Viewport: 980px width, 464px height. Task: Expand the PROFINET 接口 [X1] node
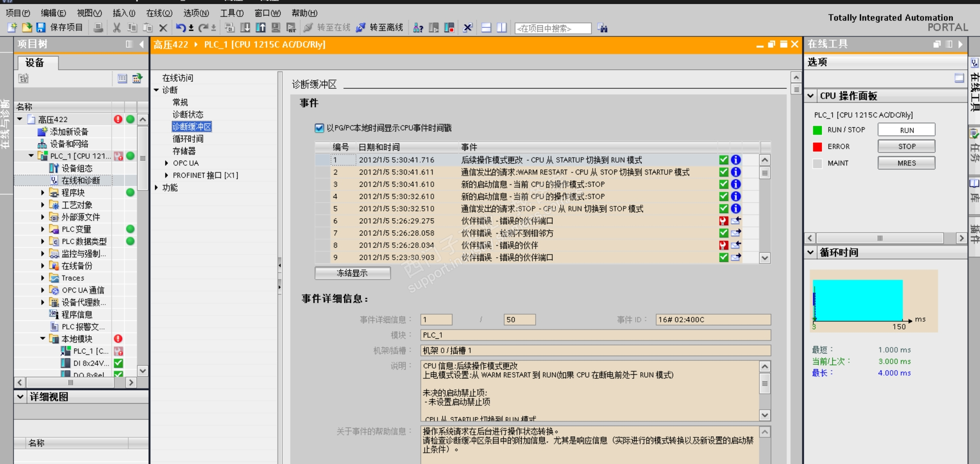point(166,176)
